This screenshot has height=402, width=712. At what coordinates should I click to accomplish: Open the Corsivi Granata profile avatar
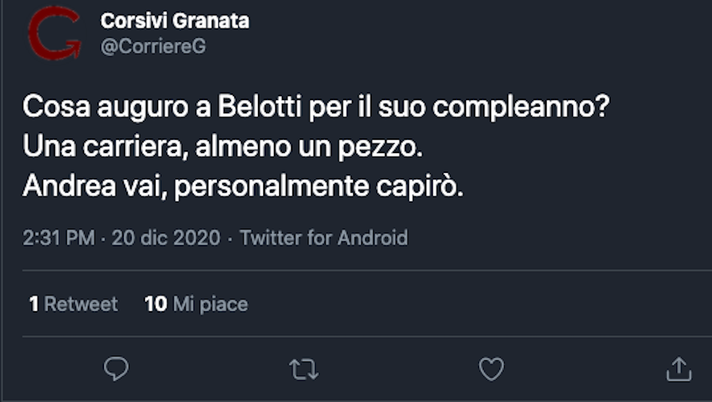[54, 33]
